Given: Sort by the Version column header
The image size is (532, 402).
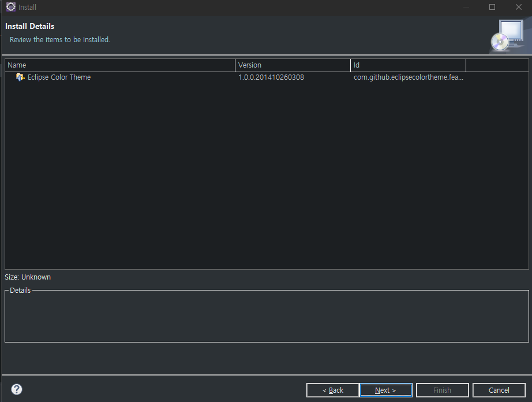Looking at the screenshot, I should click(x=293, y=65).
